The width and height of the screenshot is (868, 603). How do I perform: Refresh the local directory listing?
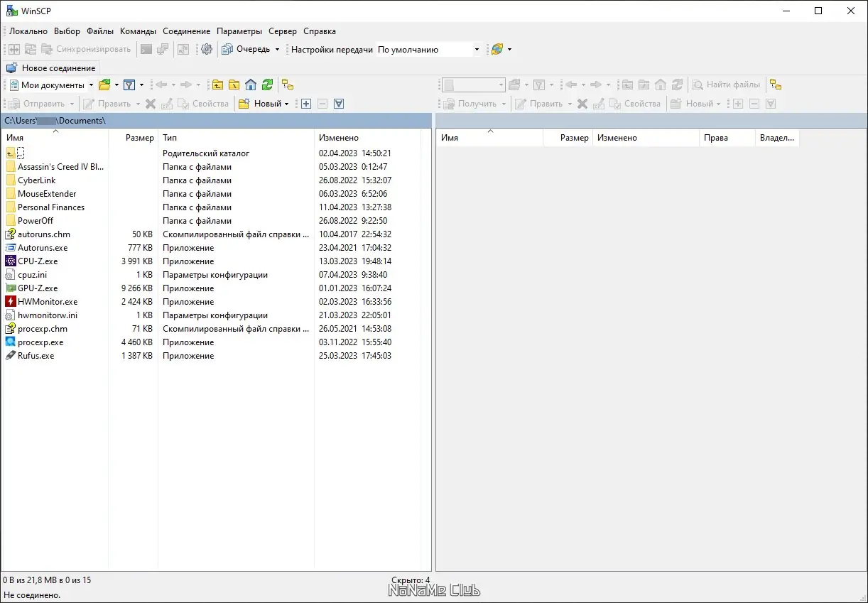click(x=267, y=85)
